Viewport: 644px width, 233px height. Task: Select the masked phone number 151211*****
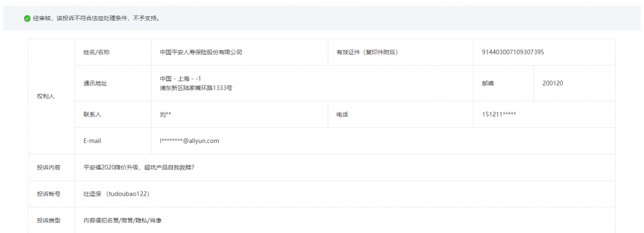click(499, 115)
